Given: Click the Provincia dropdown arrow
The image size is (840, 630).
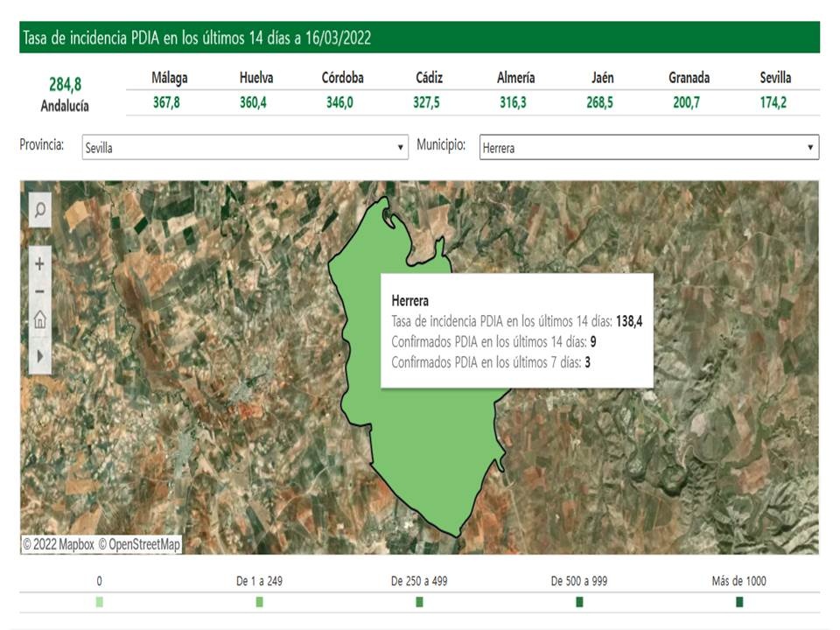Looking at the screenshot, I should tap(401, 147).
